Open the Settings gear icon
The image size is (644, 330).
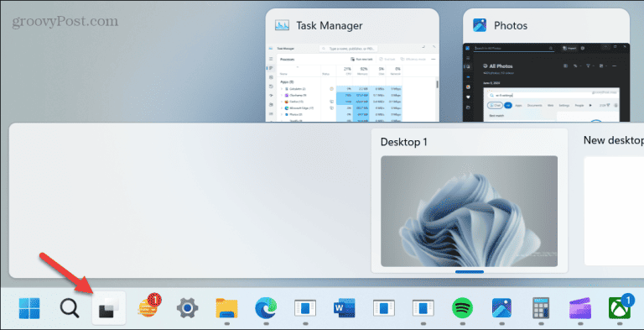coord(188,308)
